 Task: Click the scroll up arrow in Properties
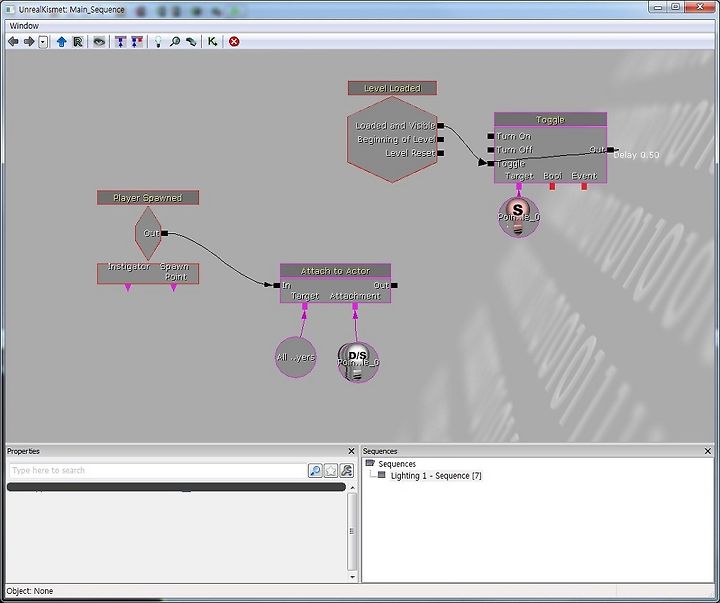click(x=352, y=487)
